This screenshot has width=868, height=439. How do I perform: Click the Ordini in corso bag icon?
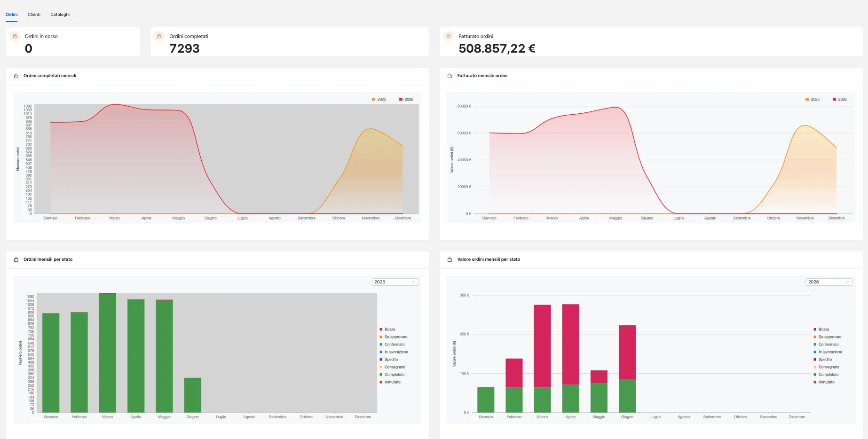pyautogui.click(x=15, y=36)
